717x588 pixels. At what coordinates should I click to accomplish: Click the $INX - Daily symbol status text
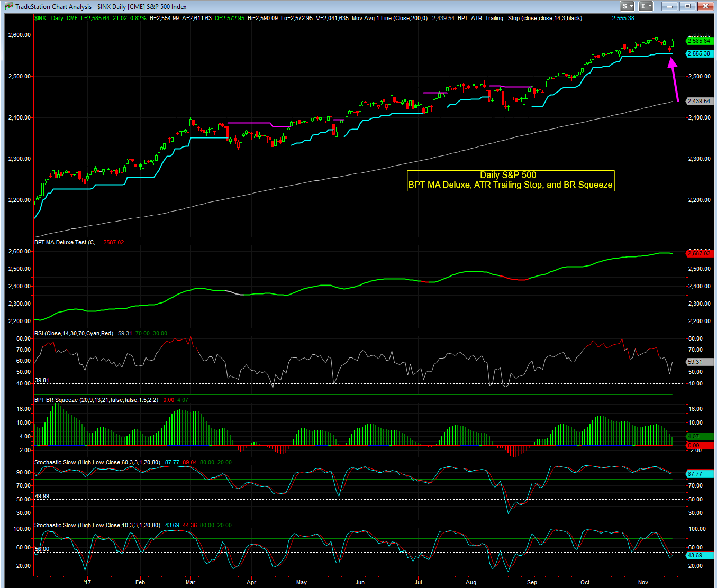pyautogui.click(x=49, y=18)
